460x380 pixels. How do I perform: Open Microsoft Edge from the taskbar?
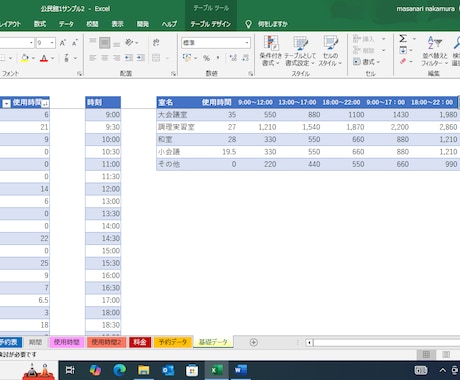pyautogui.click(x=120, y=370)
